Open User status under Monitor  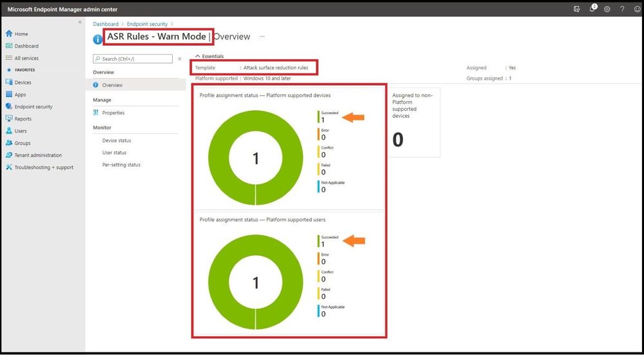[114, 153]
